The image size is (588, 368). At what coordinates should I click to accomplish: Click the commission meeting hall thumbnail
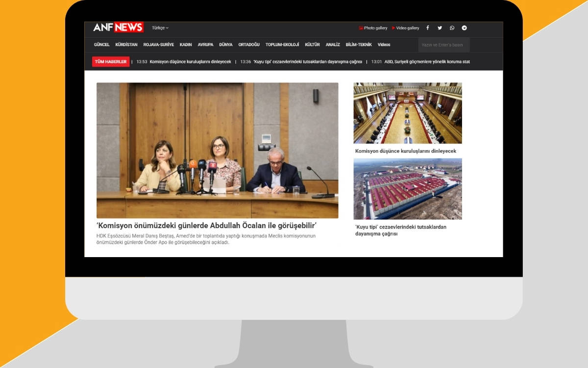407,113
